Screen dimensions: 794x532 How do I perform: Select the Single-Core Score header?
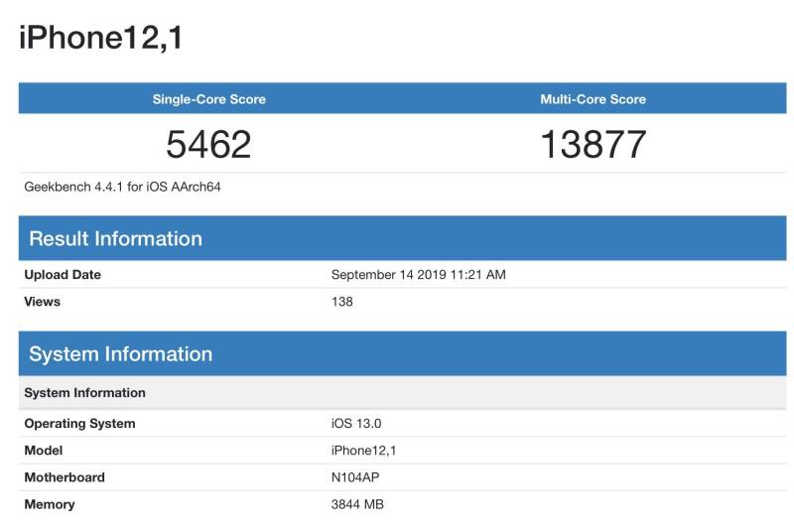[209, 98]
